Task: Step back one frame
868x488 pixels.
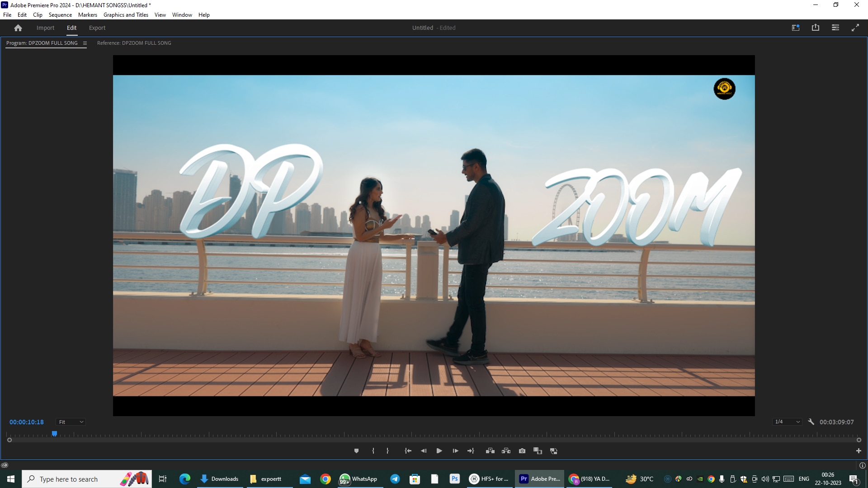Action: (424, 451)
